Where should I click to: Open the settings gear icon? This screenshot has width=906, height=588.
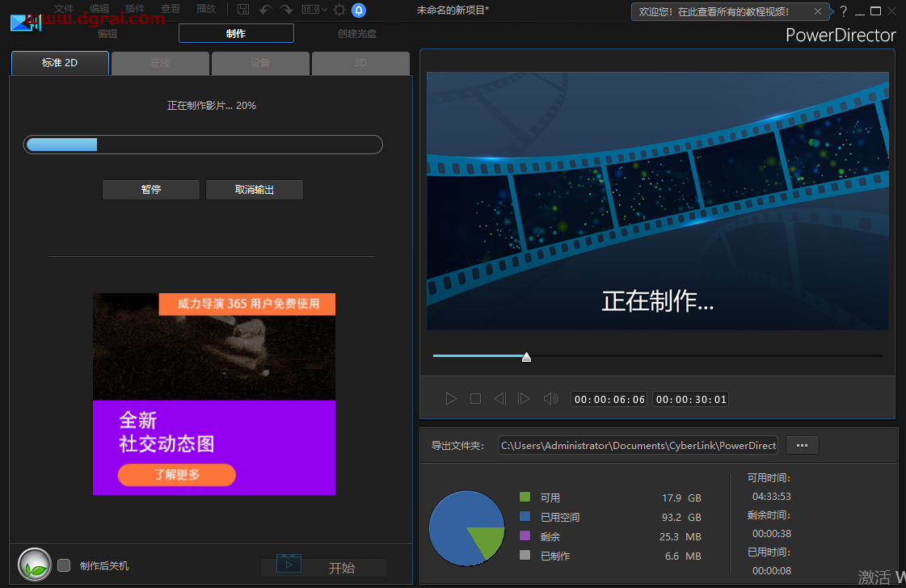click(339, 9)
